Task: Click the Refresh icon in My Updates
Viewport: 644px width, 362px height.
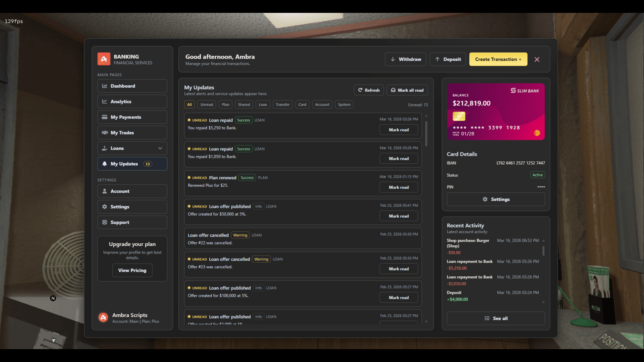Action: (x=360, y=90)
